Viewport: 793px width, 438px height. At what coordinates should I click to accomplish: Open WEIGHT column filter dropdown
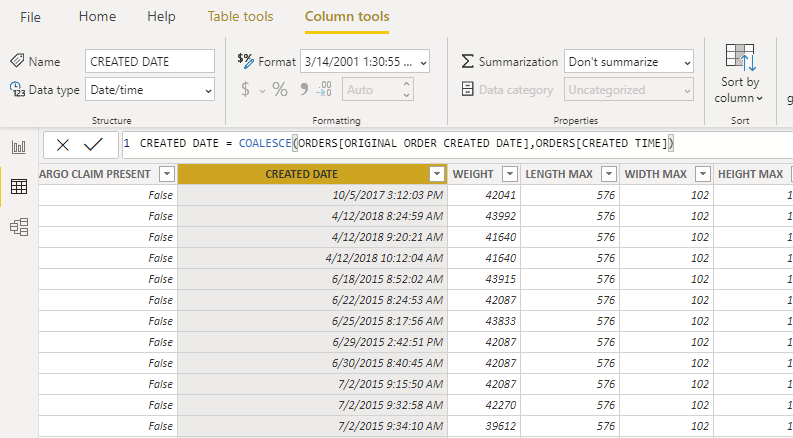point(510,174)
